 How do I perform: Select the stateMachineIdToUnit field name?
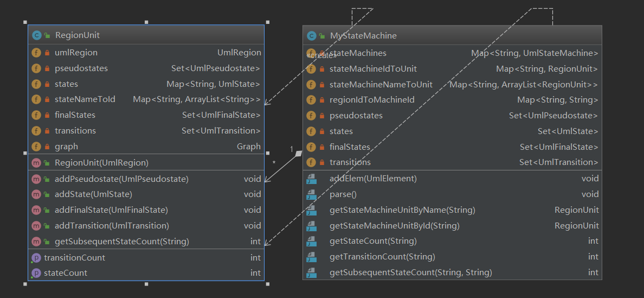coord(373,69)
